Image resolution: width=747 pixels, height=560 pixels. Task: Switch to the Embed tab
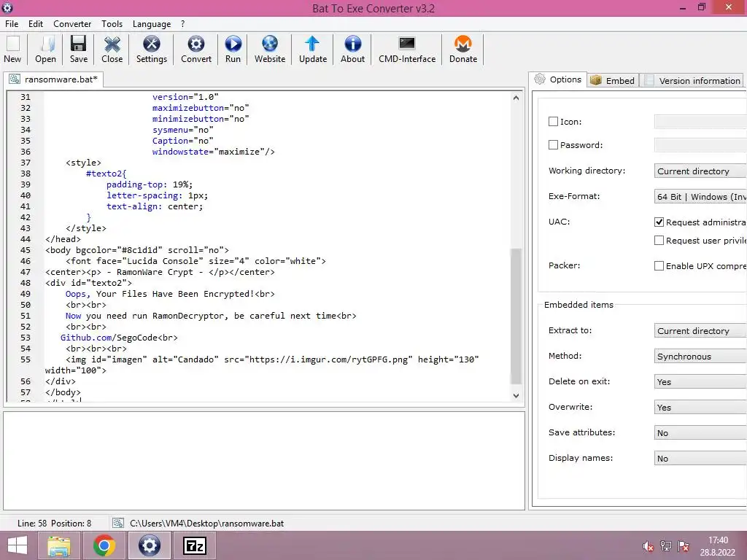613,80
